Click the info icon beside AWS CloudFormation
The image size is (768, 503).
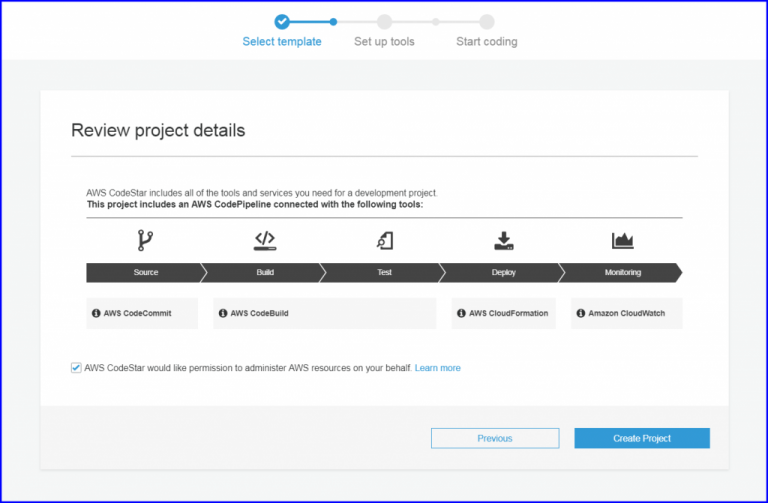[461, 313]
